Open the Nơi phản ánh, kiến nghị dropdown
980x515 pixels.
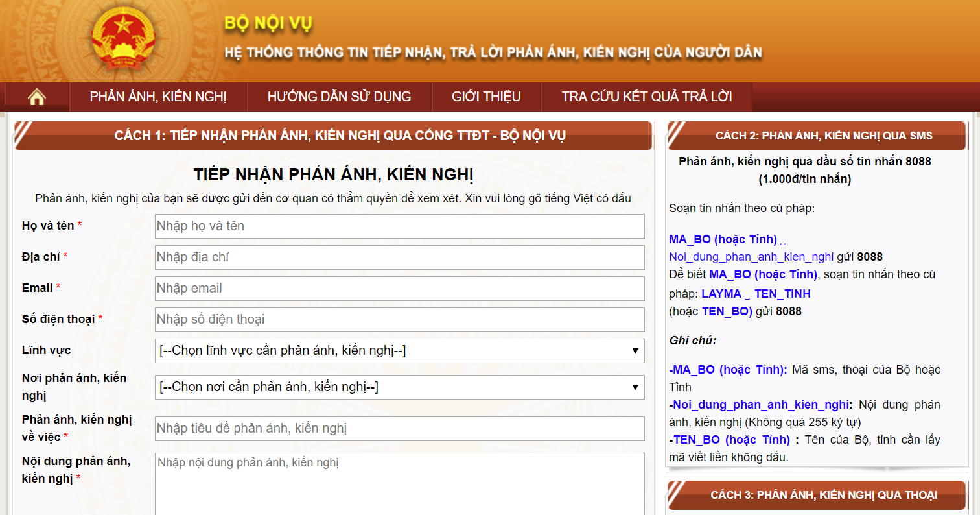[x=399, y=387]
